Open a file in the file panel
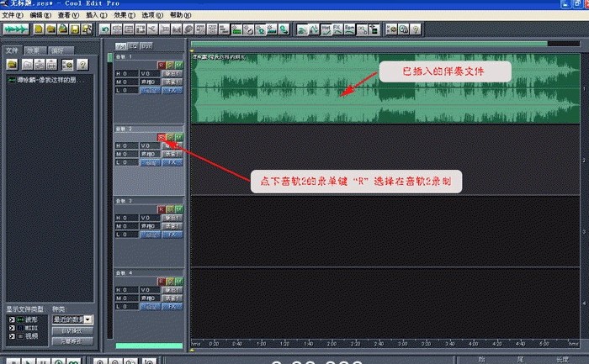Viewport: 589px width, 364px height. click(x=12, y=65)
